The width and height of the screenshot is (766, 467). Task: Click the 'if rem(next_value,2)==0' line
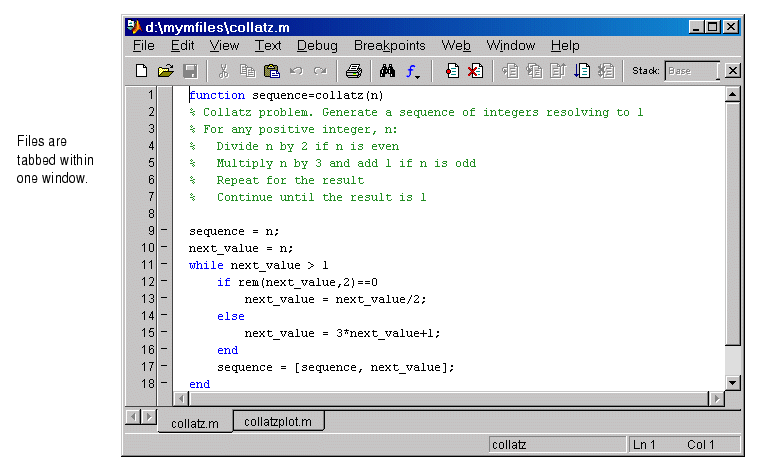tap(297, 282)
